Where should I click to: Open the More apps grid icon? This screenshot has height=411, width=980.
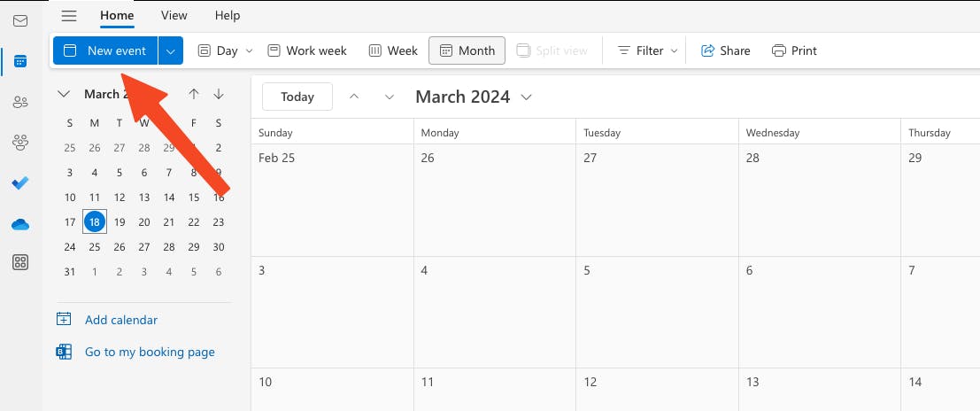(20, 262)
